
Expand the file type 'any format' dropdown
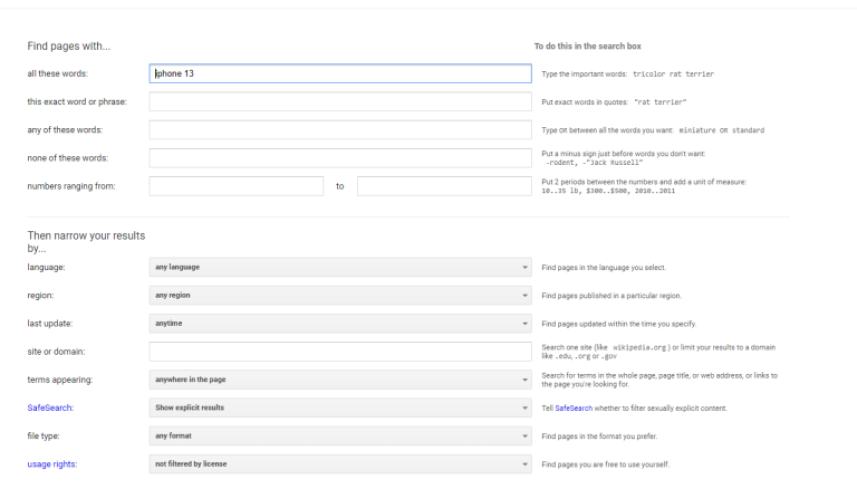click(x=340, y=436)
